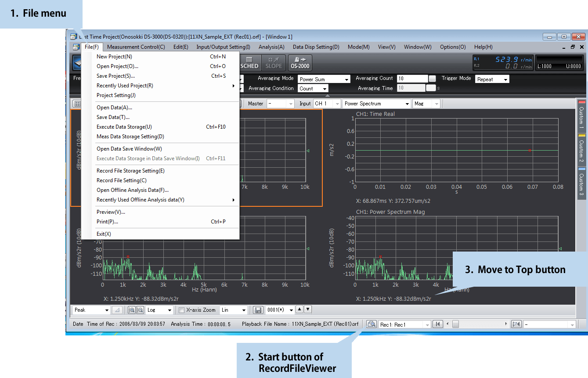Image resolution: width=588 pixels, height=378 pixels.
Task: Launch RecordFileViewer with the magnifier icon
Action: point(371,324)
